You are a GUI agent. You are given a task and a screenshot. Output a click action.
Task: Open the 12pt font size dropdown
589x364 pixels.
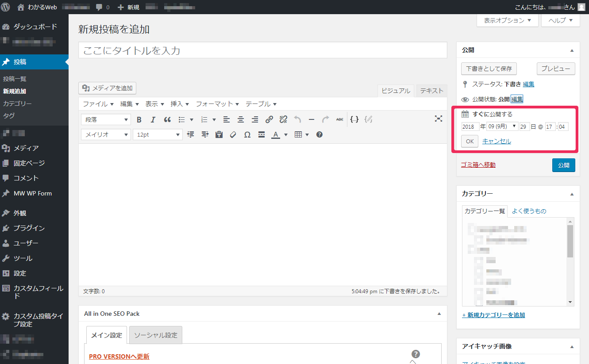[x=158, y=134]
